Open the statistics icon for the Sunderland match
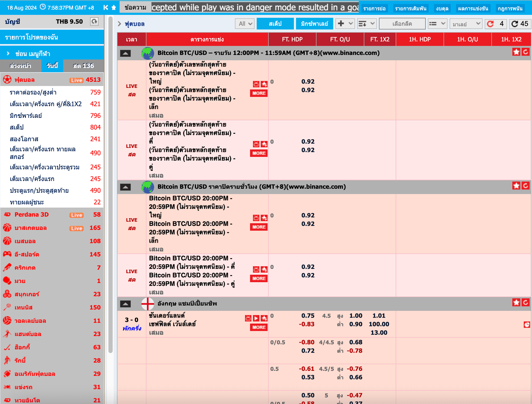 pyautogui.click(x=248, y=318)
